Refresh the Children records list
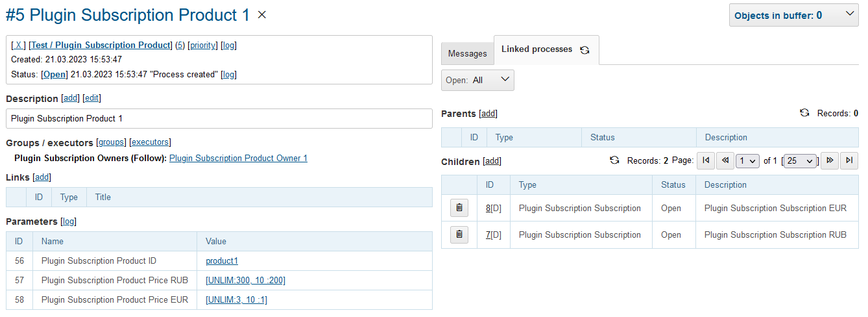The height and width of the screenshot is (317, 868). coord(614,160)
